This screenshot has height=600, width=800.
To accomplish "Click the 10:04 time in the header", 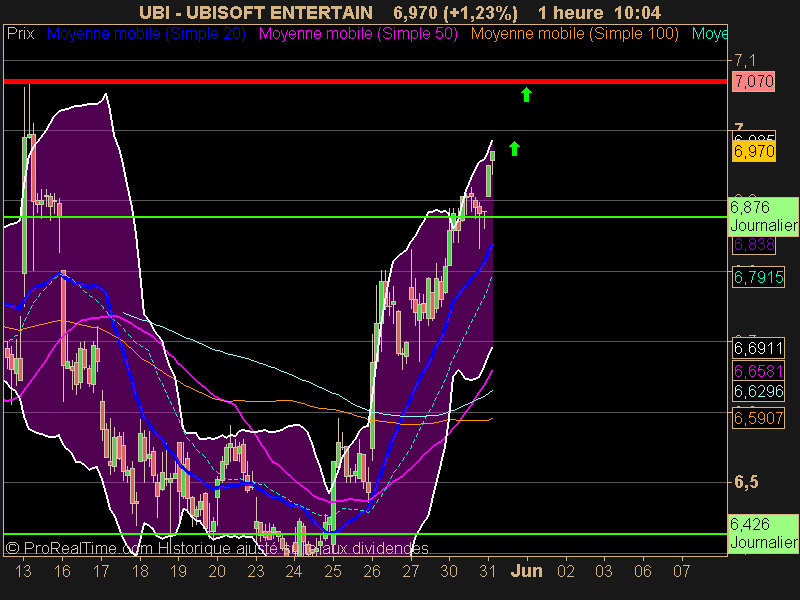I will pos(638,13).
